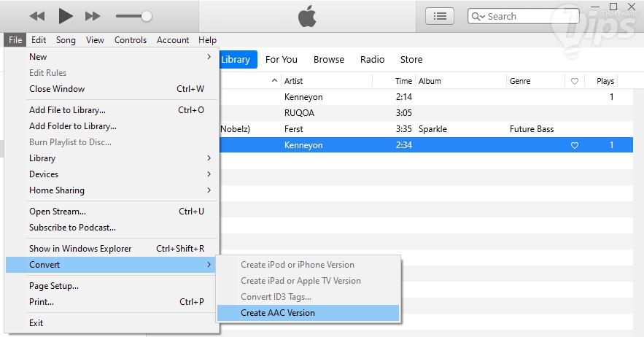Sort by Artist column header
Screen dimensions: 644x337
click(x=327, y=81)
